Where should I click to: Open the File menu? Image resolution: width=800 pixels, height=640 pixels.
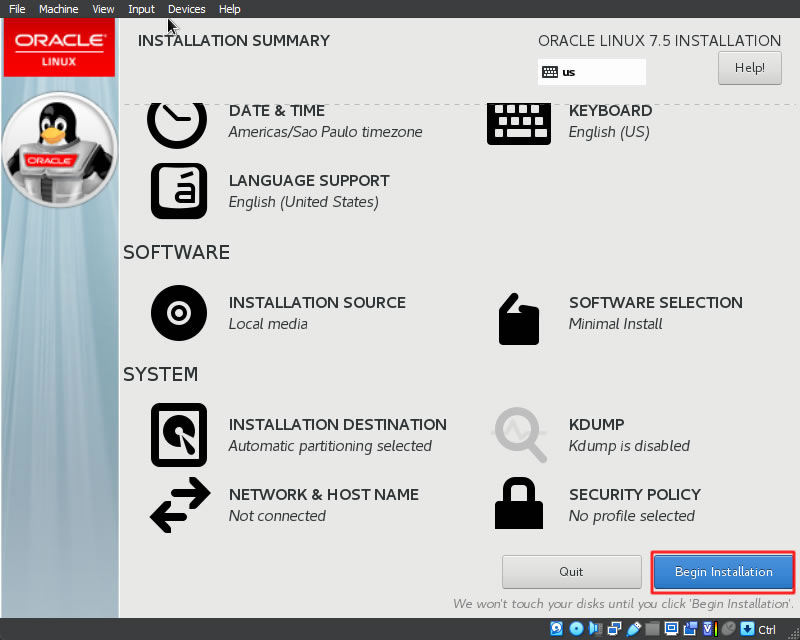click(x=17, y=9)
